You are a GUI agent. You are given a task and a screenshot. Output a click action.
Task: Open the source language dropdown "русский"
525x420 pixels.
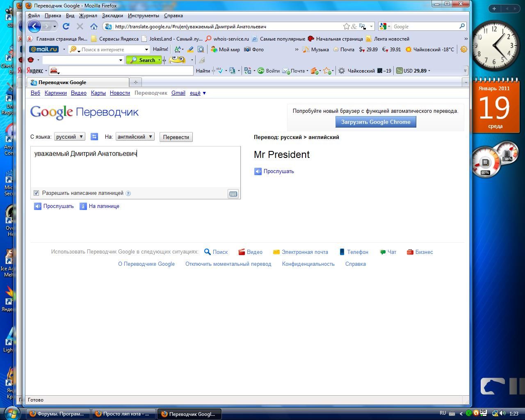coord(70,137)
